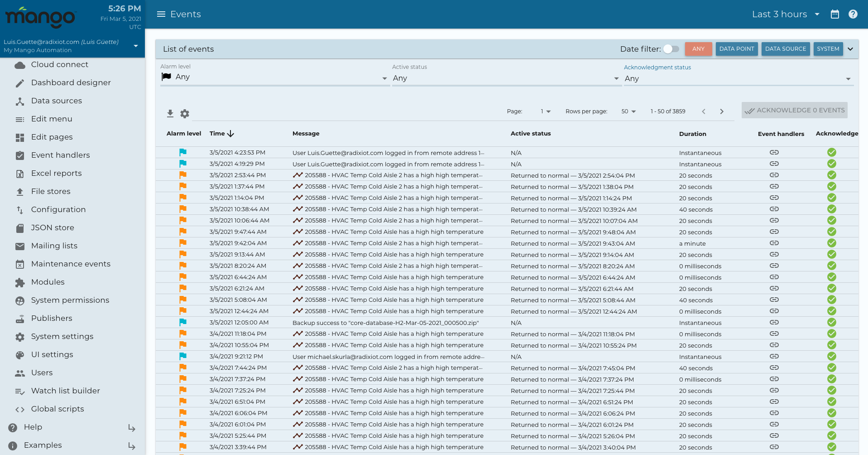Open the calendar date picker icon
The height and width of the screenshot is (455, 868).
pos(835,14)
